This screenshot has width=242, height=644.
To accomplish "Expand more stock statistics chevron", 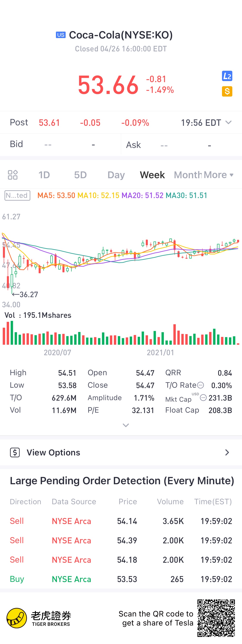I will point(126,425).
